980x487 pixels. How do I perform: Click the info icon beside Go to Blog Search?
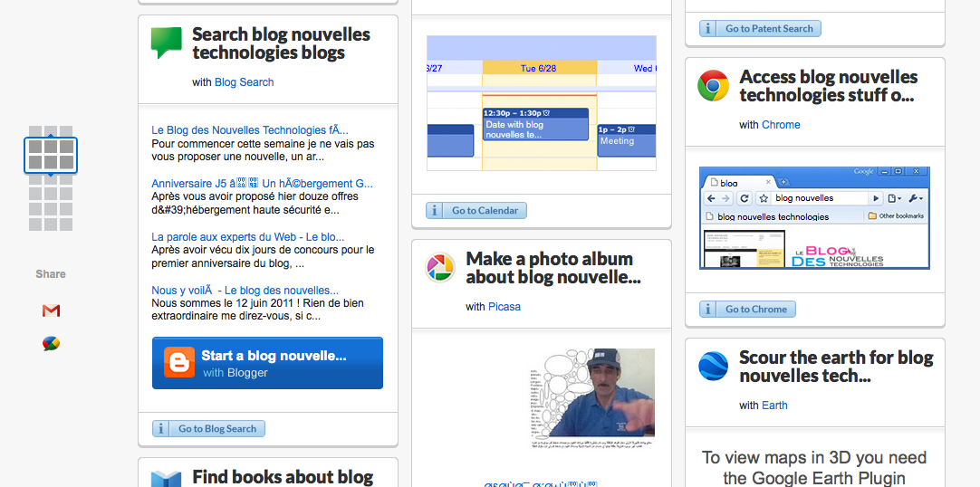[x=160, y=429]
